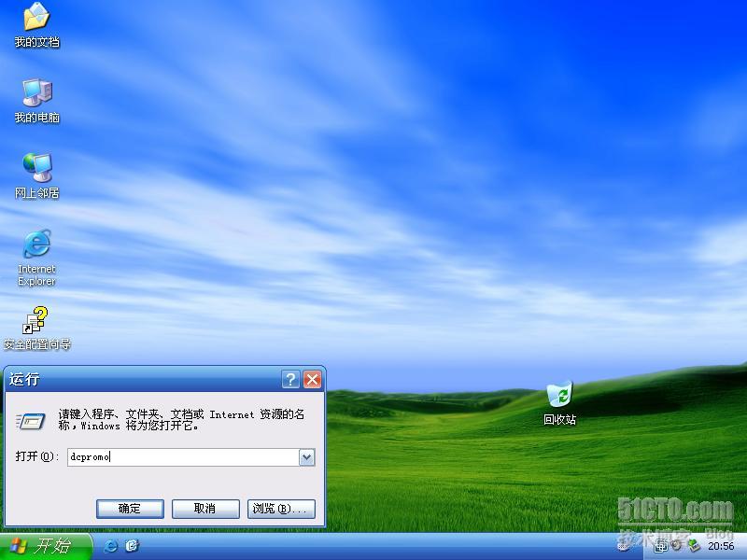Select the 回收站 recycle bin icon
This screenshot has height=560, width=747.
click(559, 403)
